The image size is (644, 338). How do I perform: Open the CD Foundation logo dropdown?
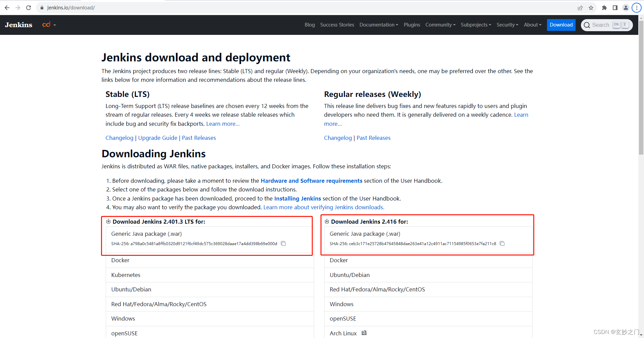pos(49,25)
